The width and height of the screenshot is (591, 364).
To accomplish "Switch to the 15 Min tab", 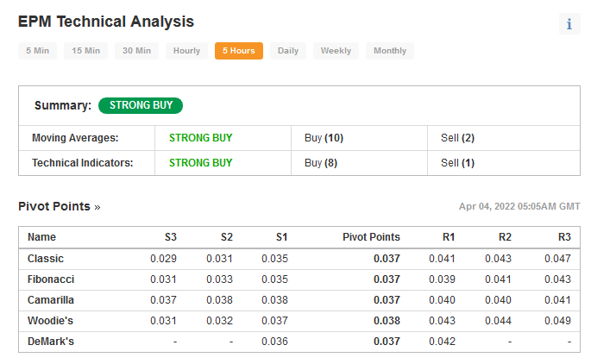I will click(85, 51).
